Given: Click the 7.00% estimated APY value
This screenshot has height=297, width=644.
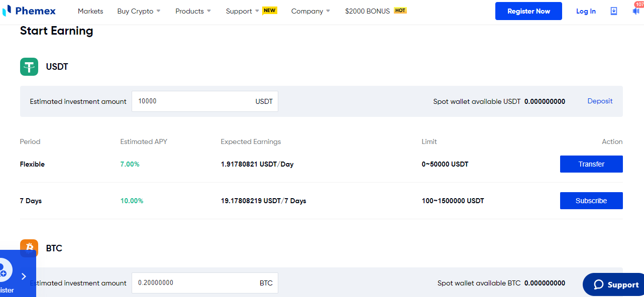Looking at the screenshot, I should 130,164.
